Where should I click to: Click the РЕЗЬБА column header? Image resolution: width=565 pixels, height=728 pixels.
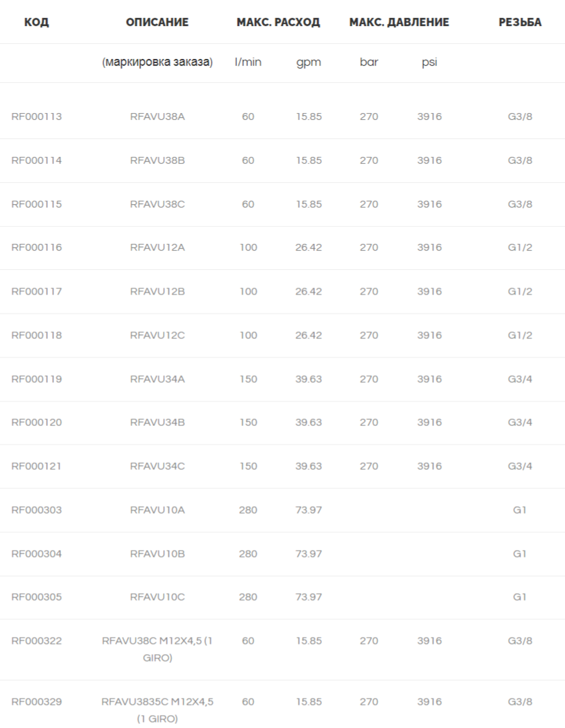pos(520,23)
